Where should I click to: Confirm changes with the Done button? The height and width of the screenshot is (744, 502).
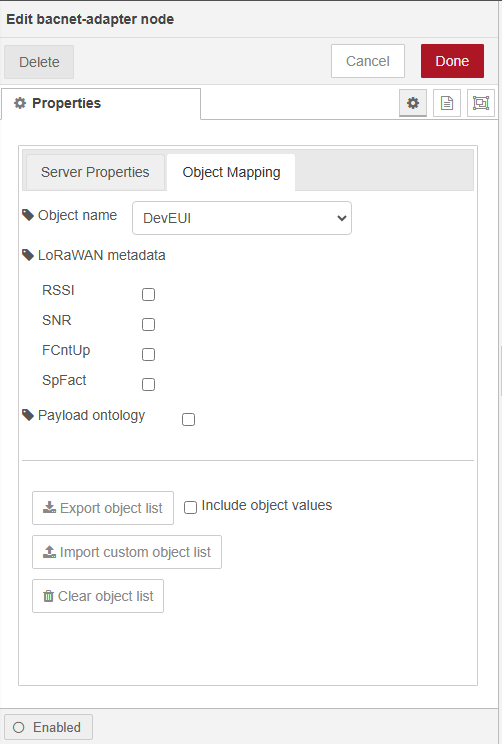click(x=452, y=61)
